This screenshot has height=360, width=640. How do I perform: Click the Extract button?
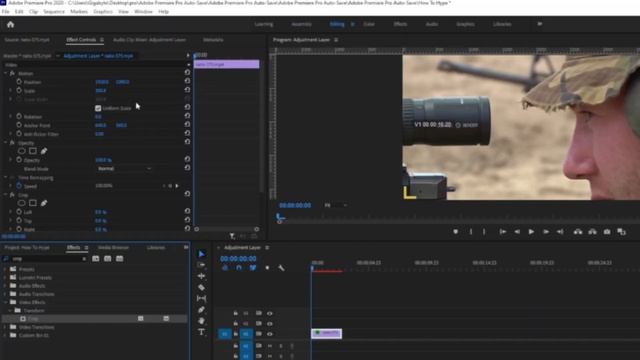[592, 231]
